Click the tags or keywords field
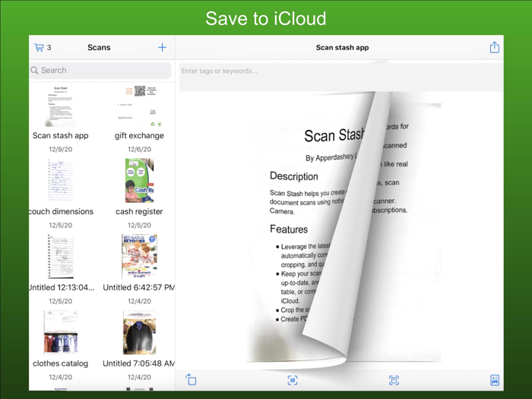This screenshot has height=399, width=532. click(341, 77)
